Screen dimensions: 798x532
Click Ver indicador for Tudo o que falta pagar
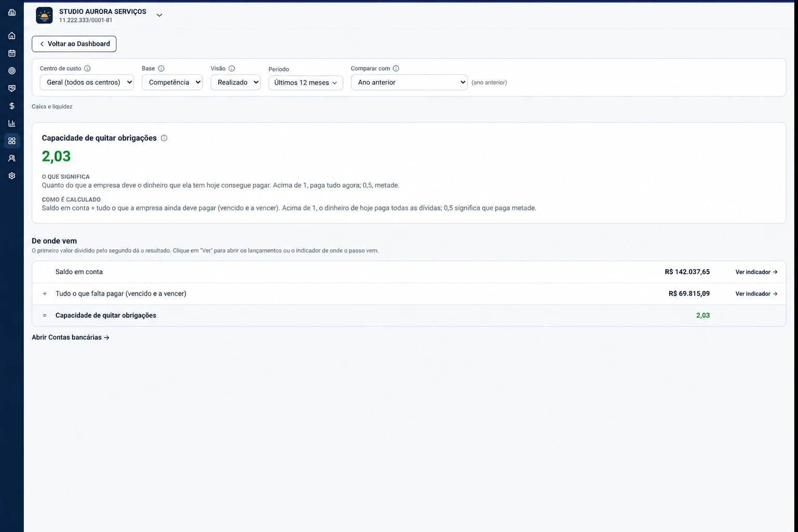756,294
